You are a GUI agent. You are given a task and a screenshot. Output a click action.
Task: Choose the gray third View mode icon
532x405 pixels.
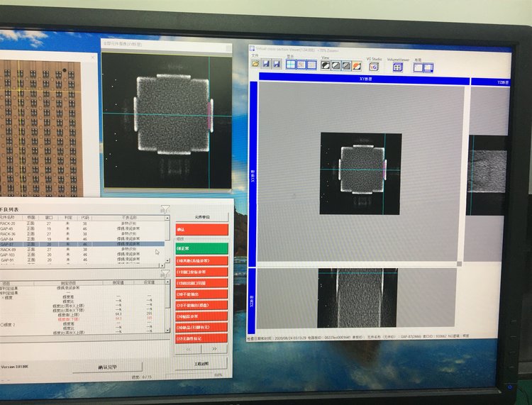[346, 66]
